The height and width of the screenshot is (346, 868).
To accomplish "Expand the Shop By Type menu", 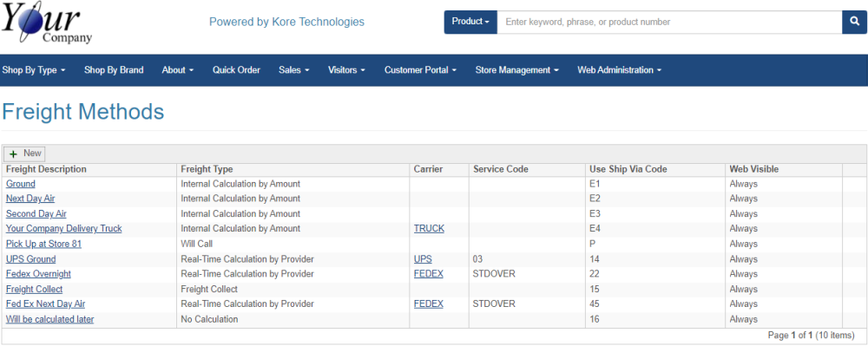I will [x=34, y=70].
